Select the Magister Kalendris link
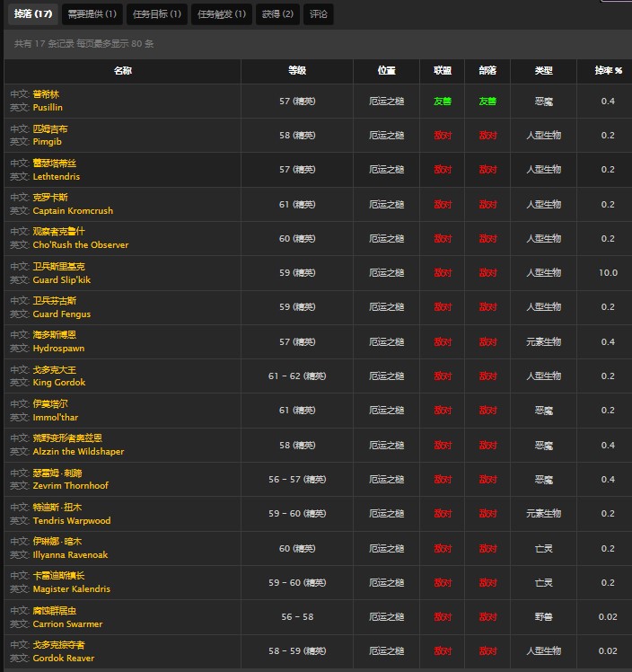Viewport: 632px width, 672px height. click(72, 589)
